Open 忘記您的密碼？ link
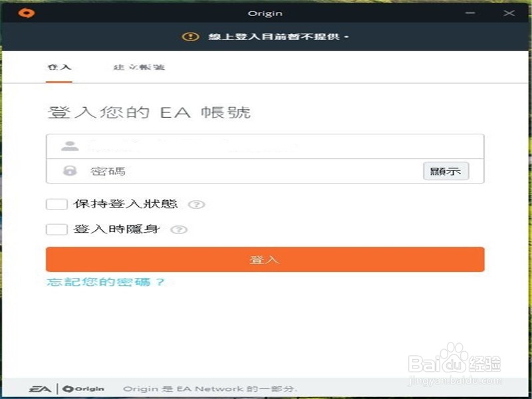The width and height of the screenshot is (532, 399). 106,282
